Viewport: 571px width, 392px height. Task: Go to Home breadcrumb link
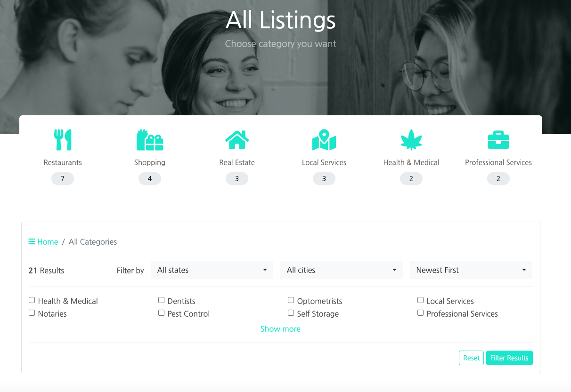pyautogui.click(x=48, y=242)
